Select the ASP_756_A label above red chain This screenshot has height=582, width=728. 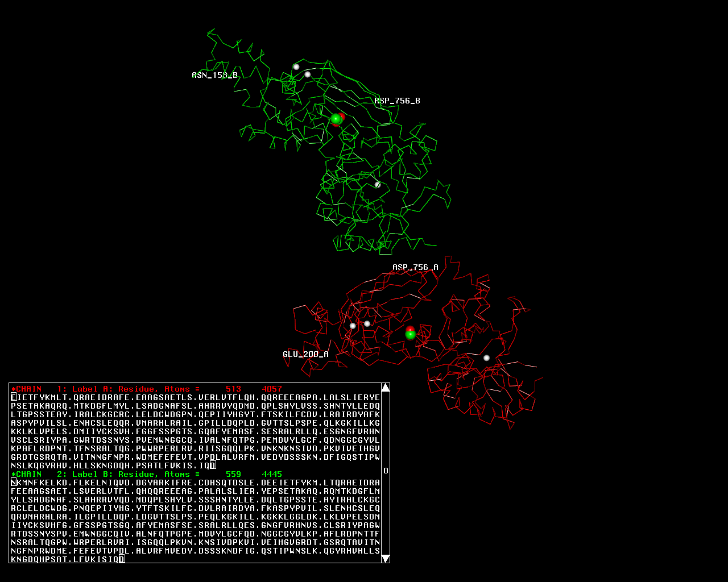[x=415, y=267]
